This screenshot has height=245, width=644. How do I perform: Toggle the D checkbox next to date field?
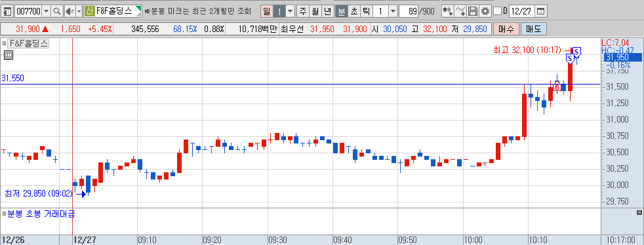497,11
